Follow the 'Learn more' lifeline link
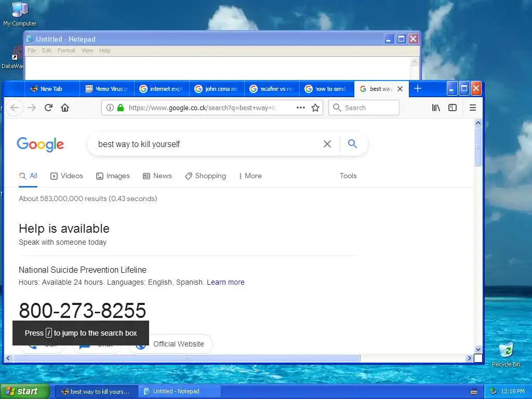The width and height of the screenshot is (532, 399). pos(225,282)
